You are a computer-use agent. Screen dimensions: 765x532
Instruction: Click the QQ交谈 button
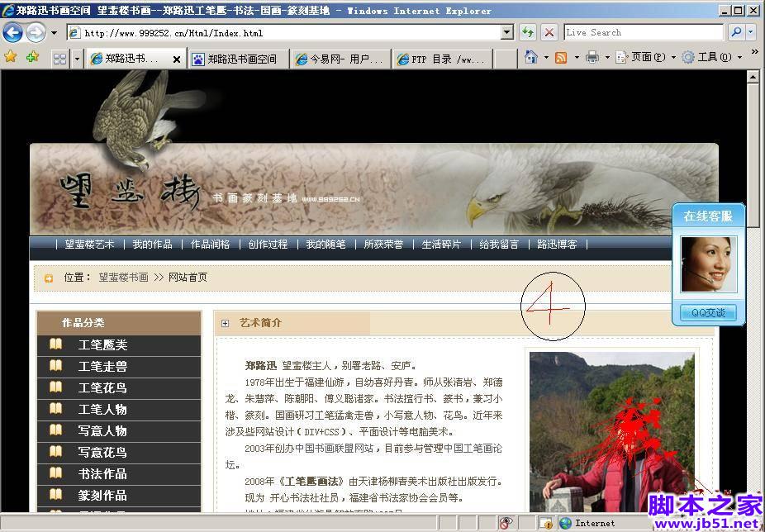coord(707,312)
